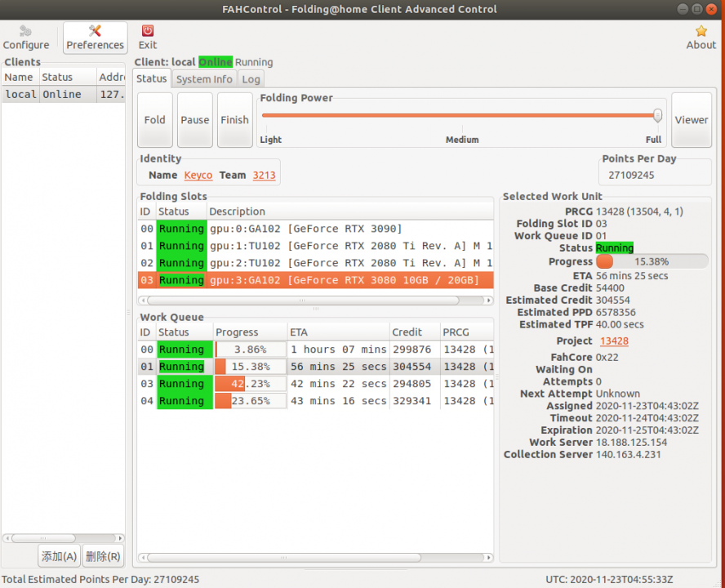Click the Work Queue scrollbar left arrow
Image resolution: width=725 pixels, height=588 pixels.
144,558
